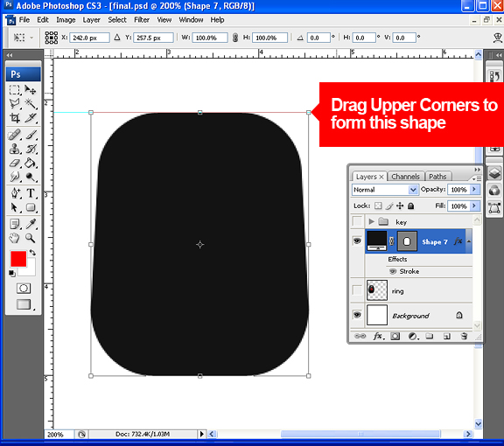Reset to default foreground and background colors
The width and height of the screenshot is (504, 446).
coord(12,274)
